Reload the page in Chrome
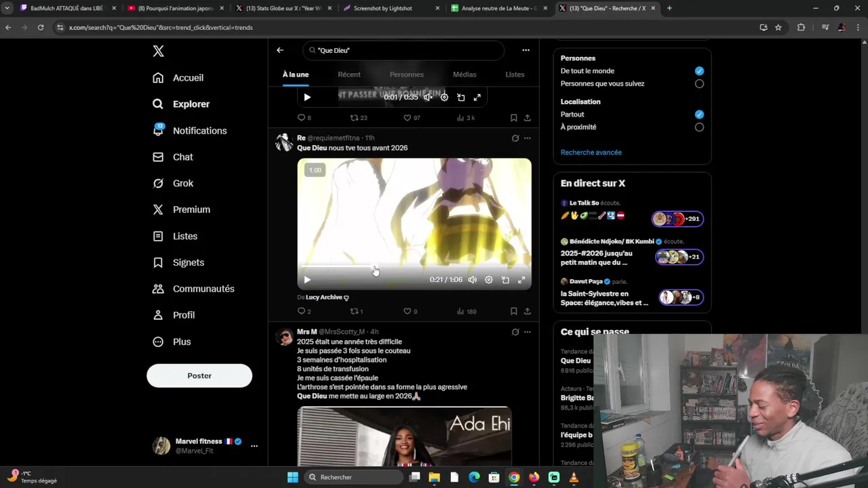This screenshot has width=868, height=488. pos(41,27)
